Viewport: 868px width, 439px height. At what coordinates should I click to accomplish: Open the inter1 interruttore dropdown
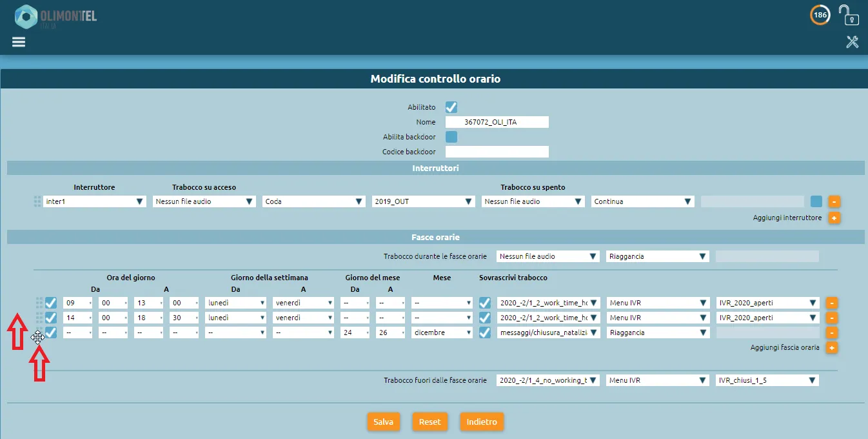point(95,201)
